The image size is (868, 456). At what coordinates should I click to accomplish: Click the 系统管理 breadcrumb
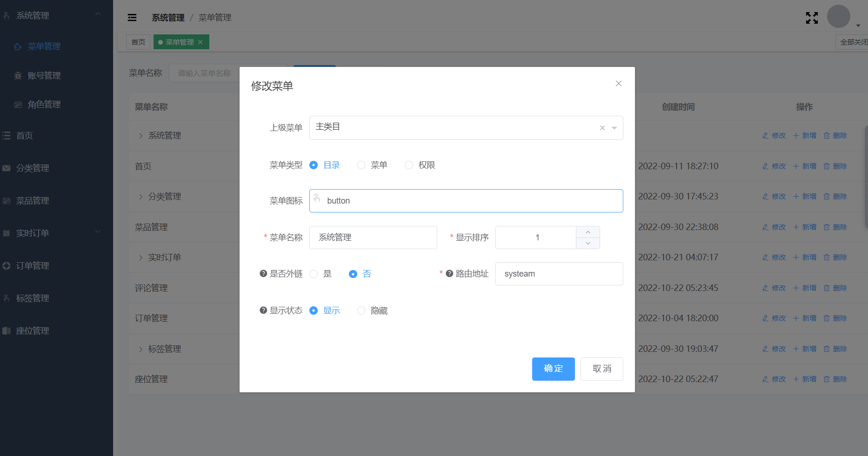point(168,18)
